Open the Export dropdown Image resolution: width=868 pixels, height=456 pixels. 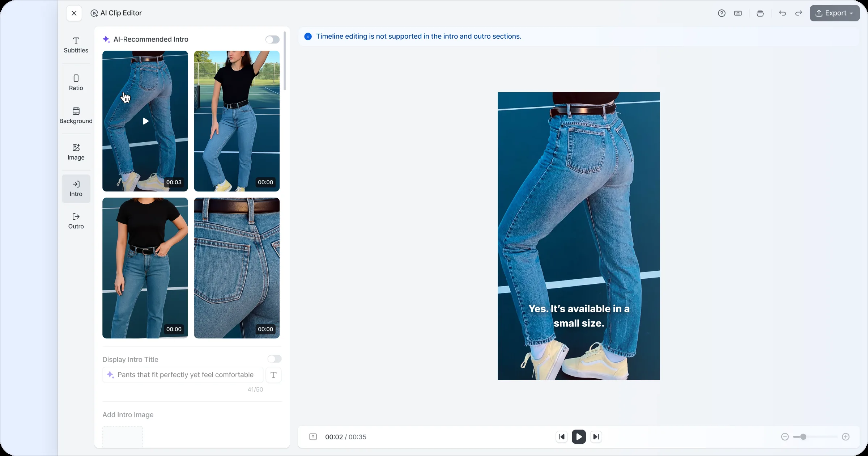point(834,13)
